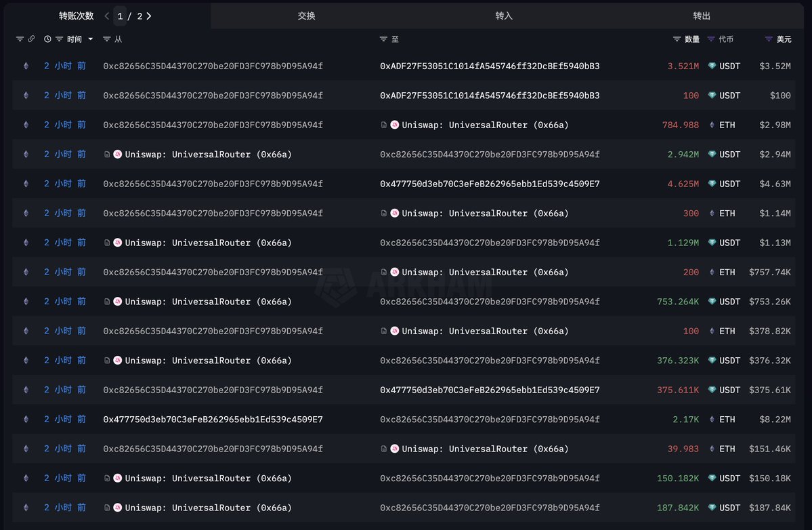Click the Uniswap logo in the 784.988 ETH row
The height and width of the screenshot is (530, 812).
click(x=395, y=125)
